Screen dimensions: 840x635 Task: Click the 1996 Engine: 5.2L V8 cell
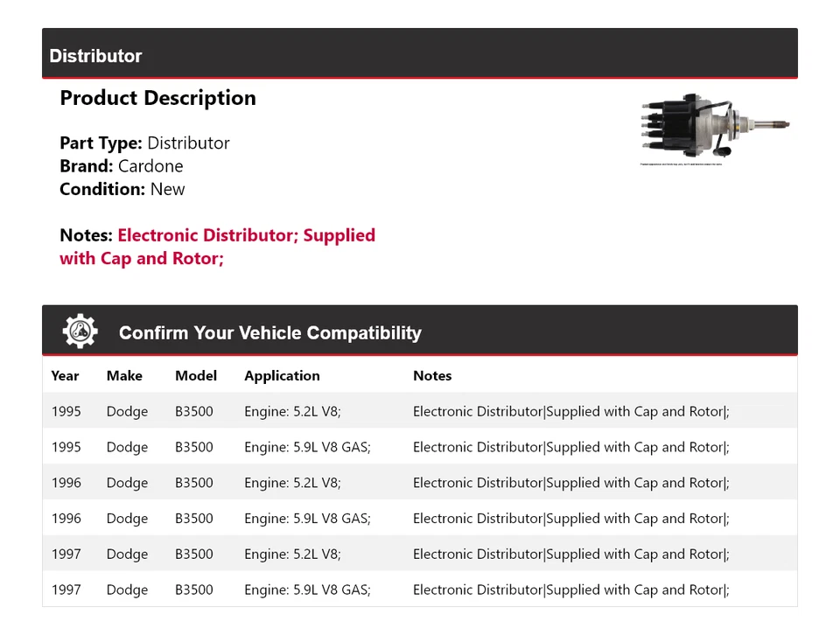[292, 483]
